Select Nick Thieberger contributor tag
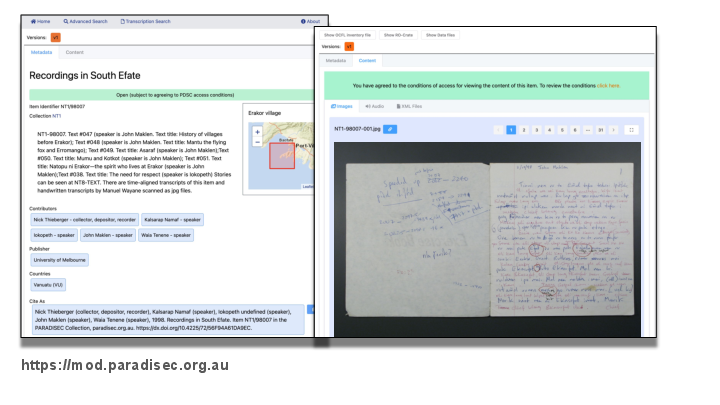Viewport: 720px width, 405px height. (x=84, y=220)
